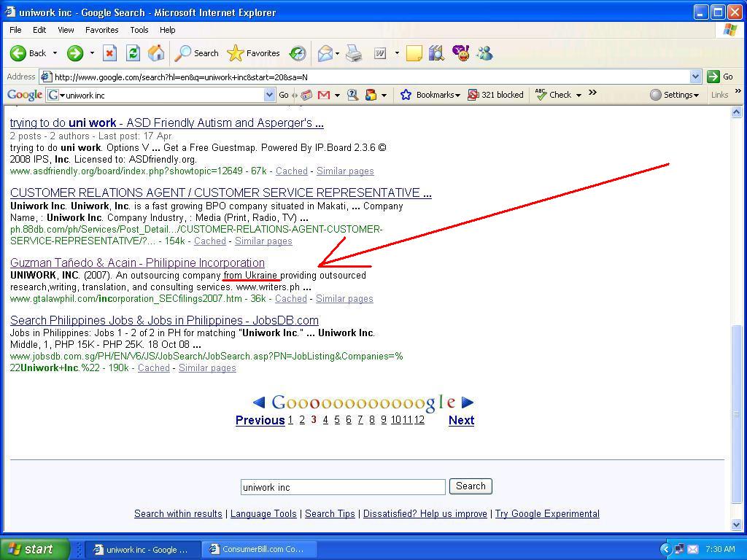The image size is (747, 560).
Task: Open the Research books toolbar icon
Action: click(436, 53)
